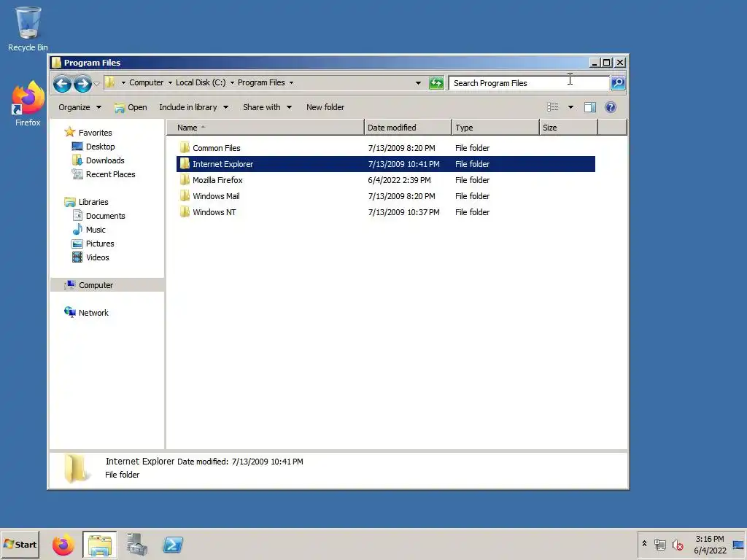This screenshot has height=560, width=747.
Task: Open the Videos library
Action: point(97,257)
